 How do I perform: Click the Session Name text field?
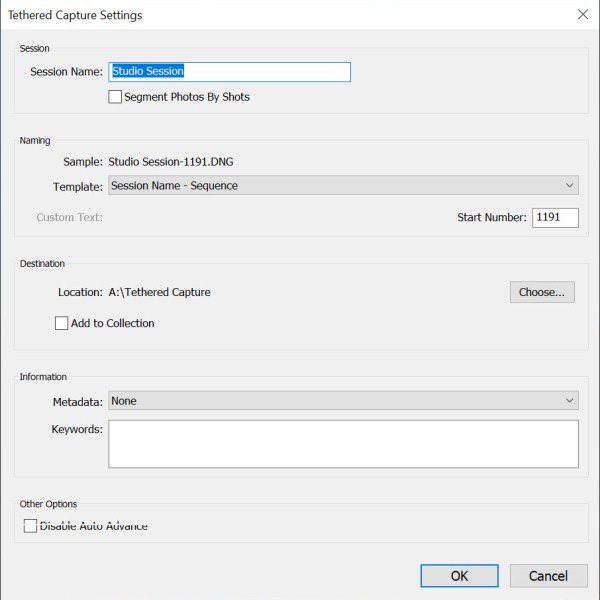click(229, 72)
